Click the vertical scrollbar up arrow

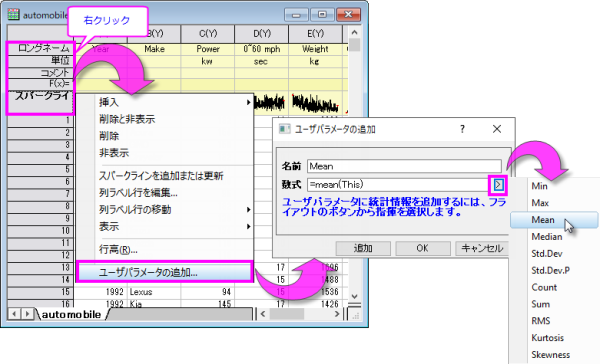click(354, 33)
